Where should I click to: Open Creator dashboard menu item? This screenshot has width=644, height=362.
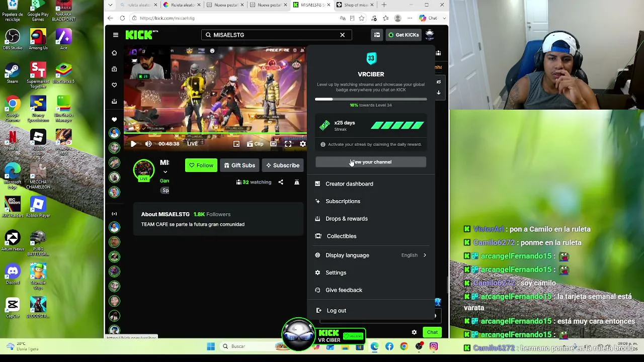(x=371, y=184)
